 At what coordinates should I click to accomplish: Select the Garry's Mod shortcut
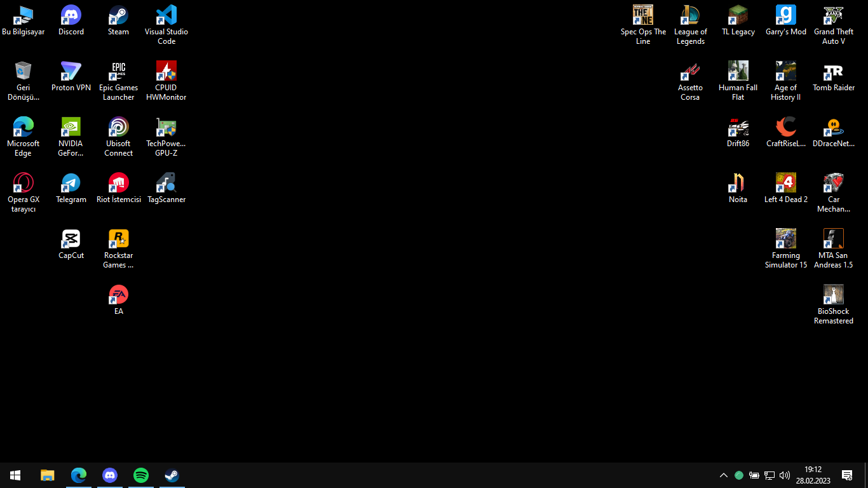coord(786,21)
